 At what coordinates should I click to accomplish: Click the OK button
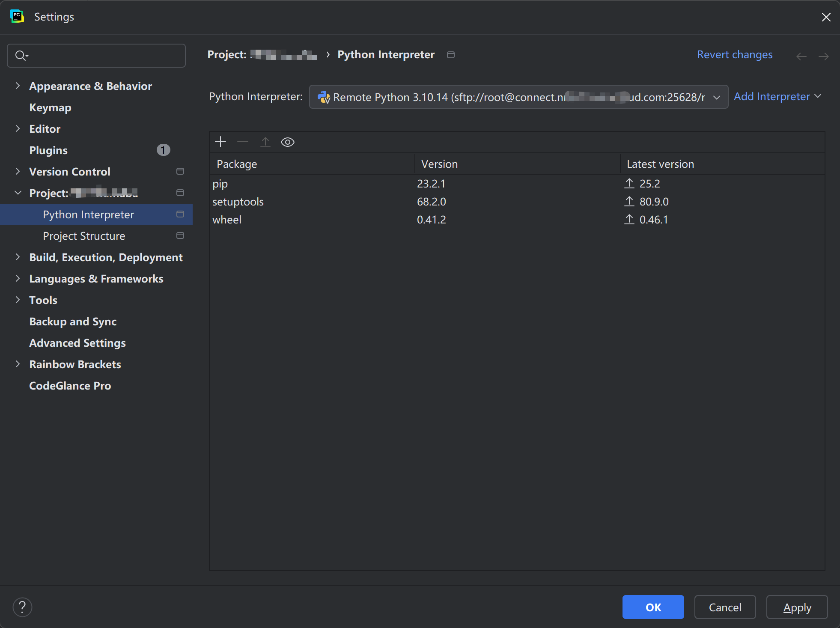coord(653,607)
